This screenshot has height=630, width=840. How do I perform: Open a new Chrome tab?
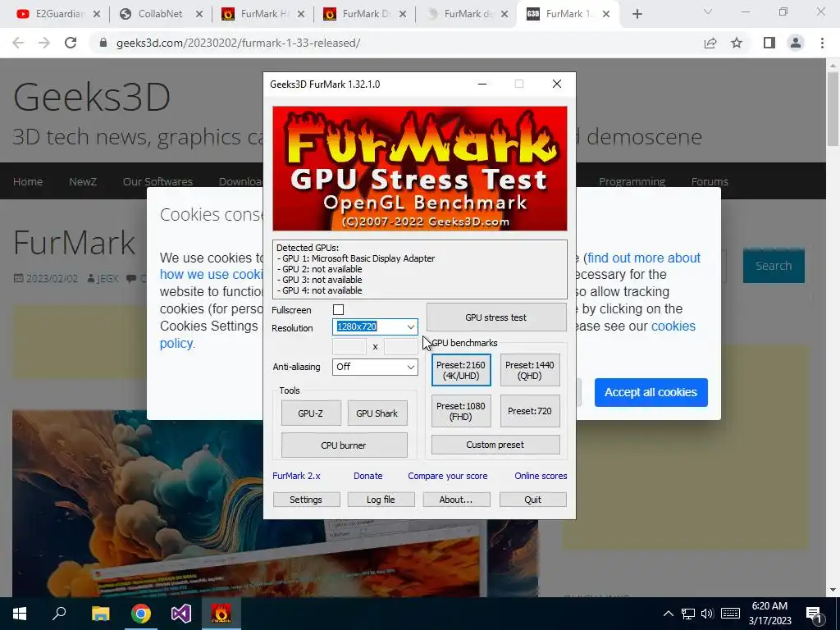tap(637, 15)
